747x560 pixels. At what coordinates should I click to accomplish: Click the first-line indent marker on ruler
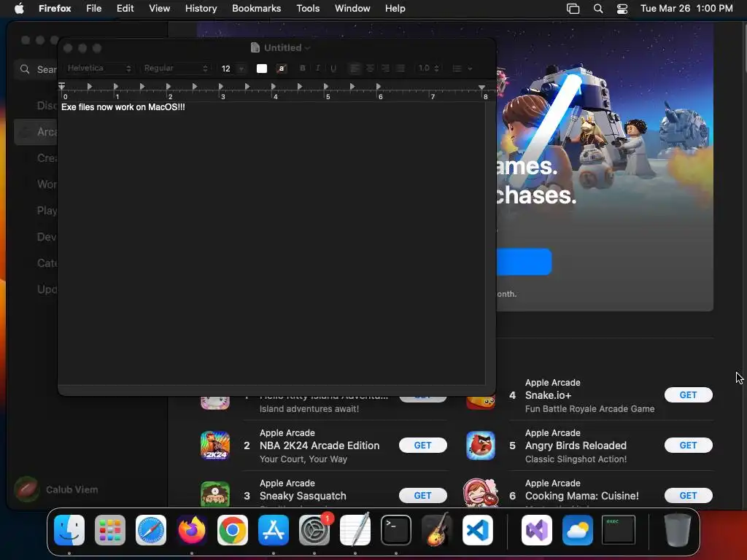[61, 85]
